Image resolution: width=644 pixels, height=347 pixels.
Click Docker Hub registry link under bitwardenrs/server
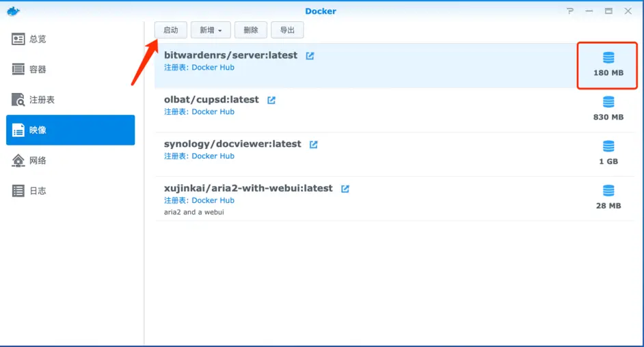(213, 68)
